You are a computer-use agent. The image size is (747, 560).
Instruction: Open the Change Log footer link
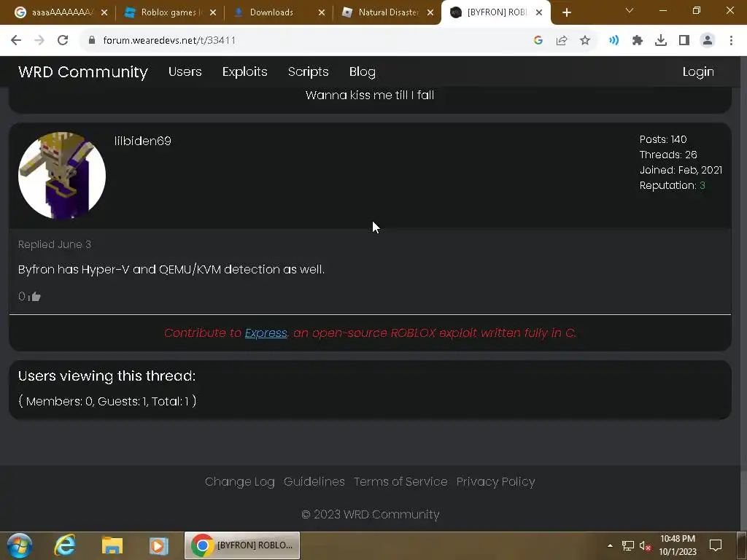point(239,482)
